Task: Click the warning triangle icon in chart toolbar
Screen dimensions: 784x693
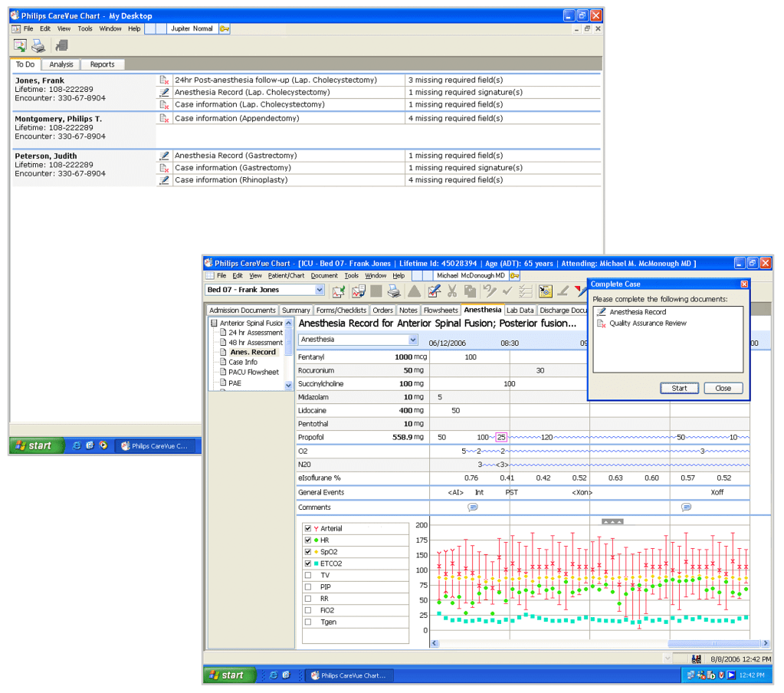Action: click(414, 291)
